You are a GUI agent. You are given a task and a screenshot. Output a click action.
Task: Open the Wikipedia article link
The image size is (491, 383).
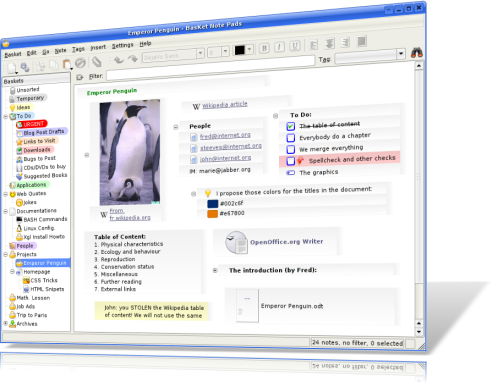(x=225, y=105)
